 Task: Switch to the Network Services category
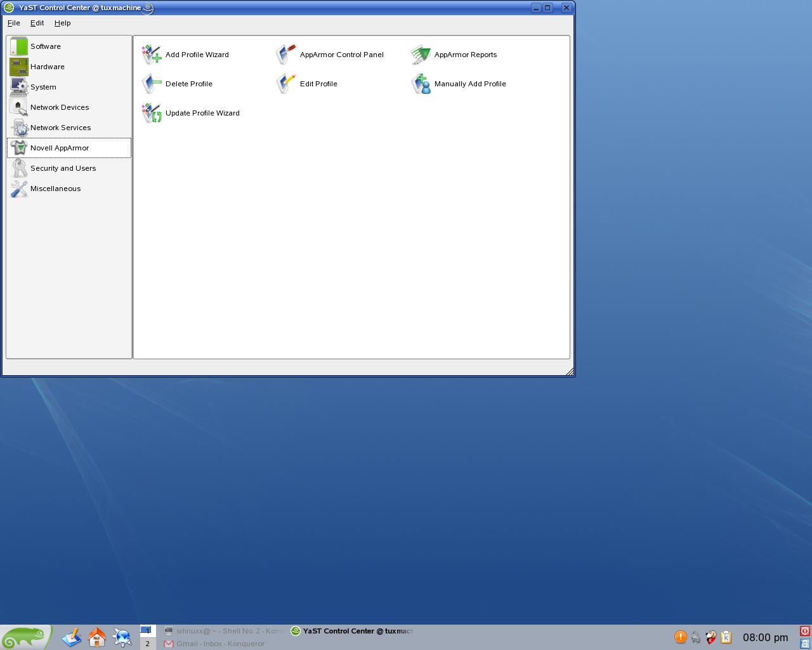pos(69,128)
